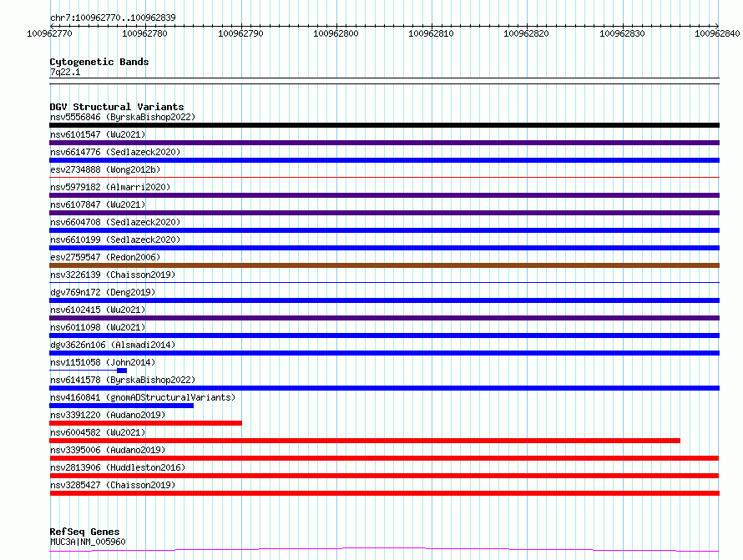Open variant nsv6101547 (Wu2021) label
Image resolution: width=743 pixels, height=560 pixels.
pyautogui.click(x=98, y=134)
